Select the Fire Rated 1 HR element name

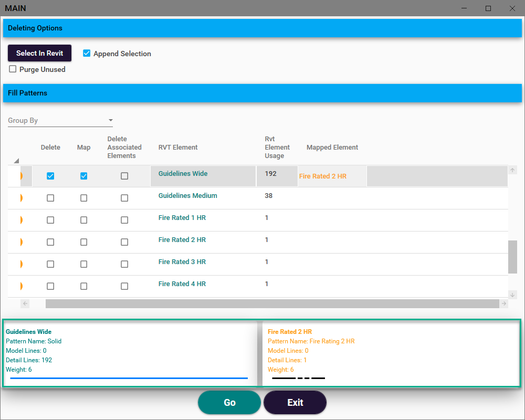pos(182,218)
